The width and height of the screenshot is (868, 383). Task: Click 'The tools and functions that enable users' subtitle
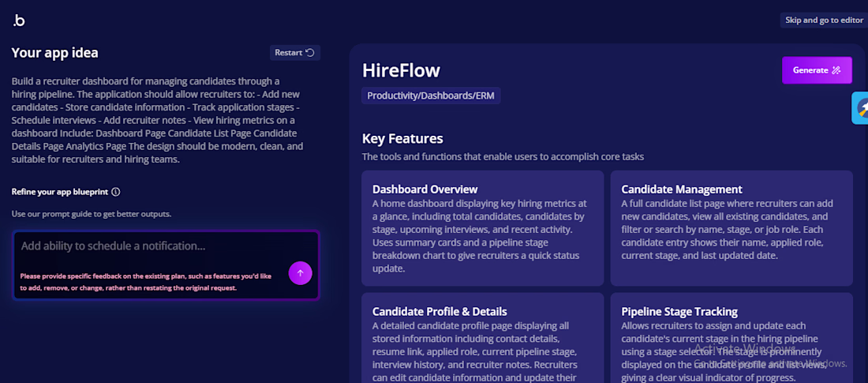click(503, 157)
